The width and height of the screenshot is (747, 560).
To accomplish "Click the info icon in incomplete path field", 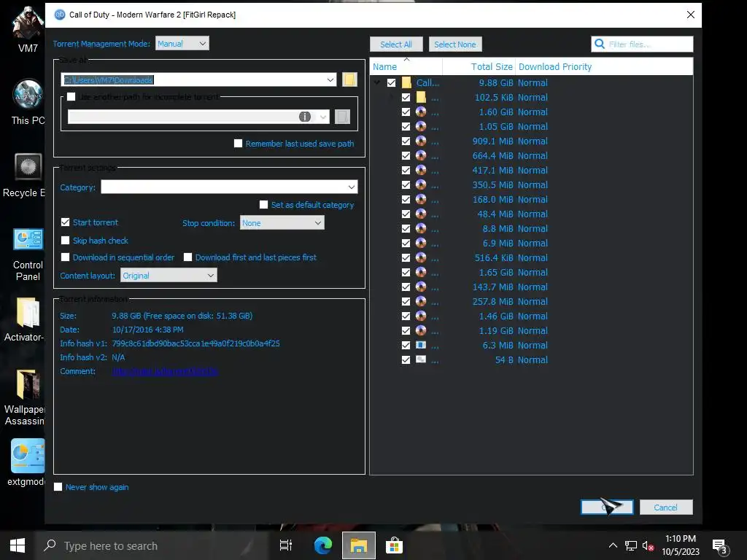I will click(x=305, y=117).
